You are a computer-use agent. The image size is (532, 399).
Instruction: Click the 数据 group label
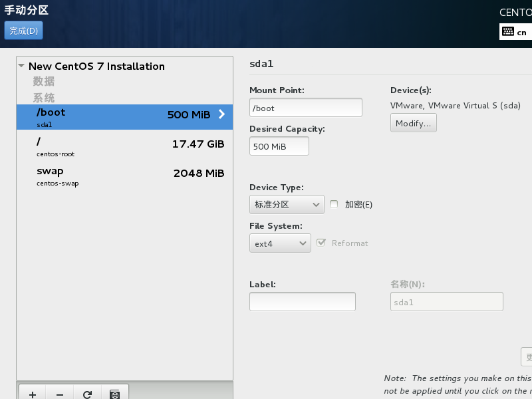pyautogui.click(x=43, y=81)
